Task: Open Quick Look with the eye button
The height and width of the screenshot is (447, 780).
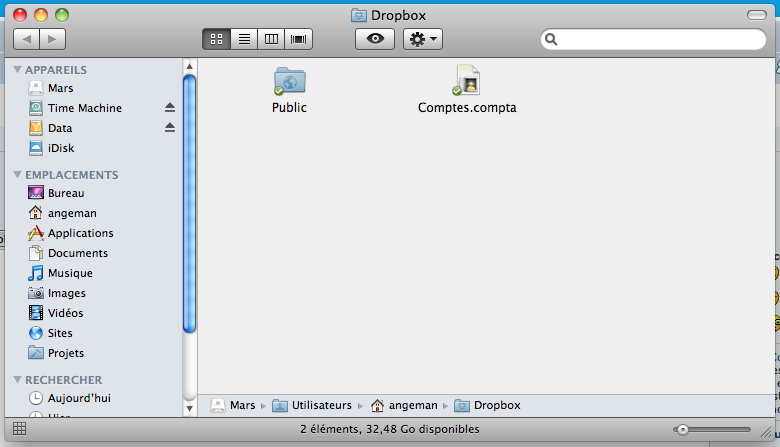Action: click(x=375, y=39)
